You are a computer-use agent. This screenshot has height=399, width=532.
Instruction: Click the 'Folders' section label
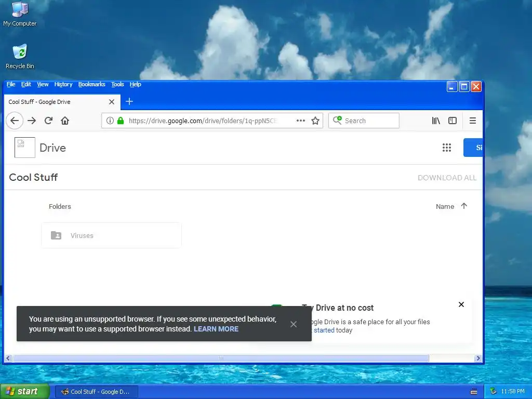60,206
